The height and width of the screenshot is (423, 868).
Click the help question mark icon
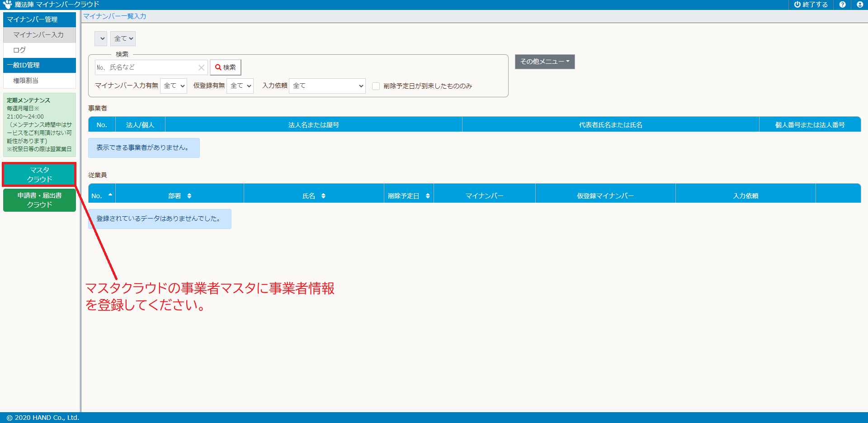coord(842,5)
